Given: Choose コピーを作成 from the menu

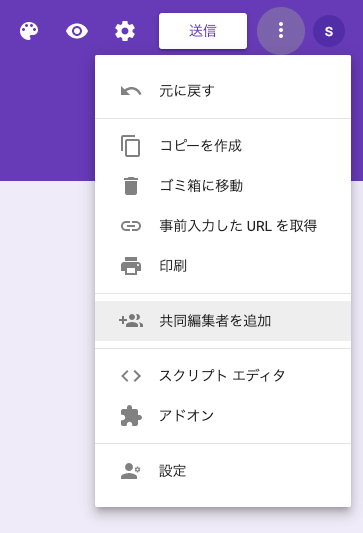Looking at the screenshot, I should 223,146.
